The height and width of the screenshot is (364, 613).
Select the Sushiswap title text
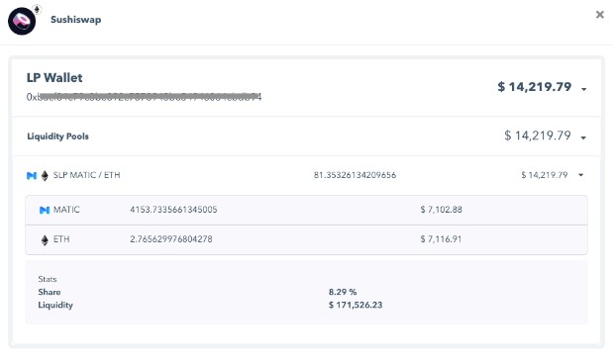[76, 20]
